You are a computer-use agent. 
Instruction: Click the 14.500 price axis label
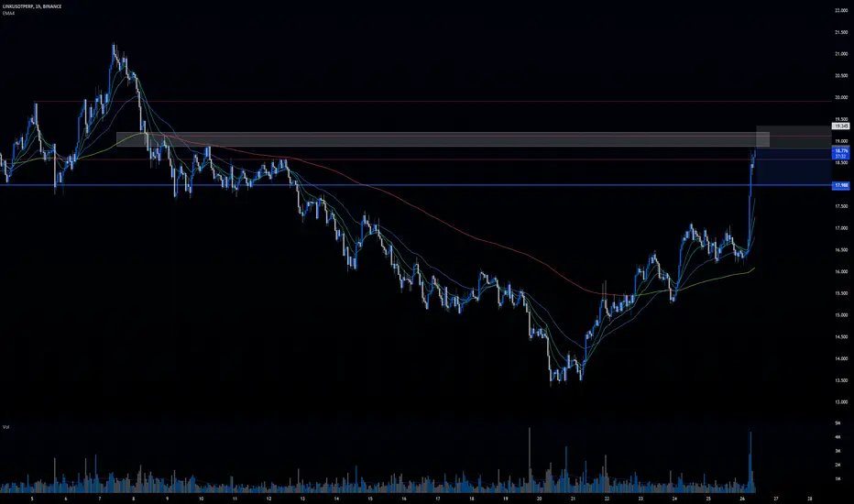click(x=841, y=336)
